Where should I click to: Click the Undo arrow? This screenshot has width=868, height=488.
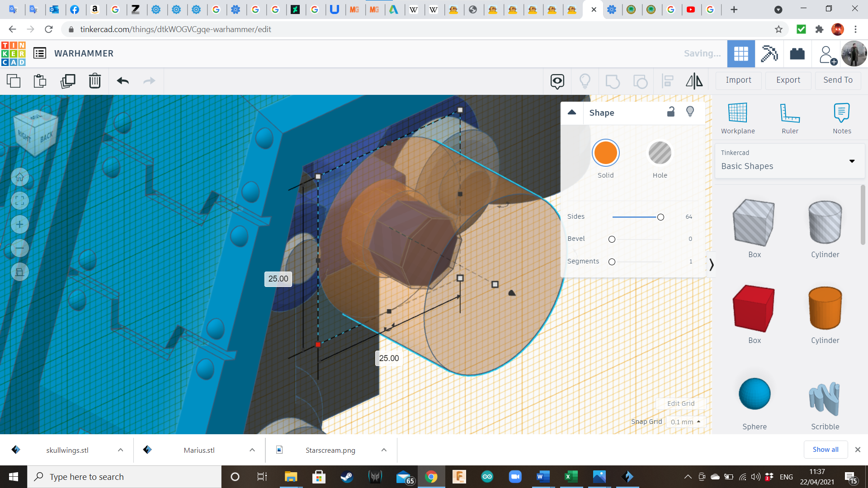click(x=123, y=81)
